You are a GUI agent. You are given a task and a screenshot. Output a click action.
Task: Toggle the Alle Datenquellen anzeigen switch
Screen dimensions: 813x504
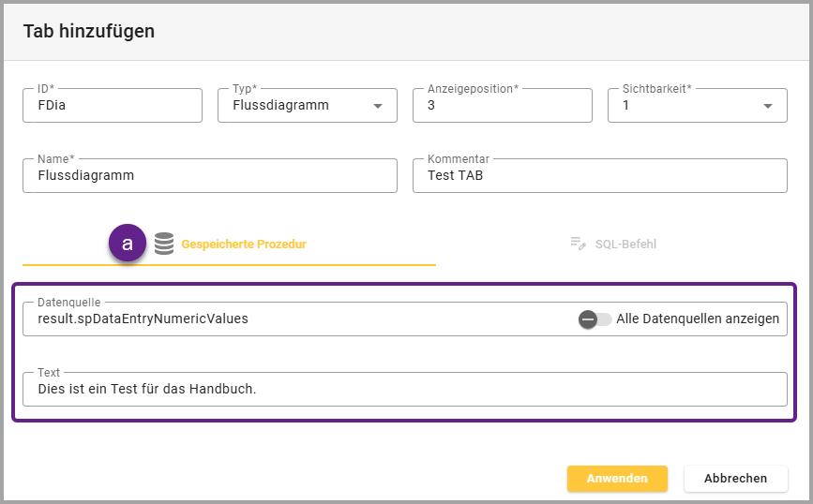595,319
